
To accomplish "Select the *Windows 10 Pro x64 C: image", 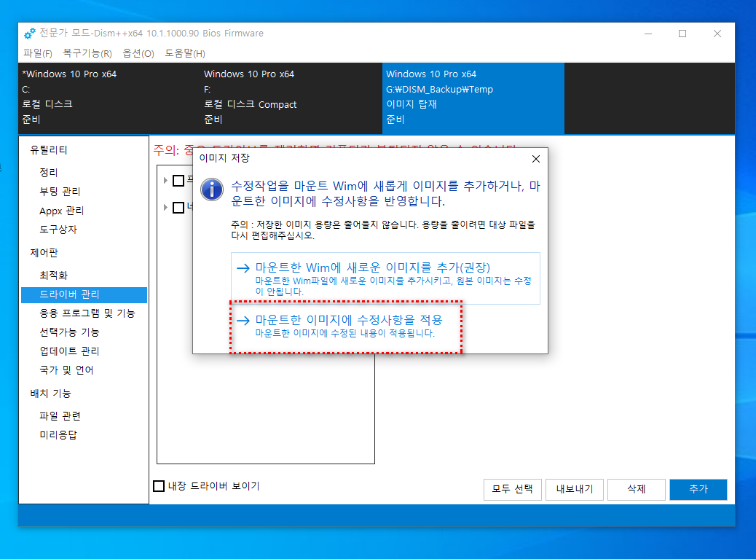I will point(109,98).
